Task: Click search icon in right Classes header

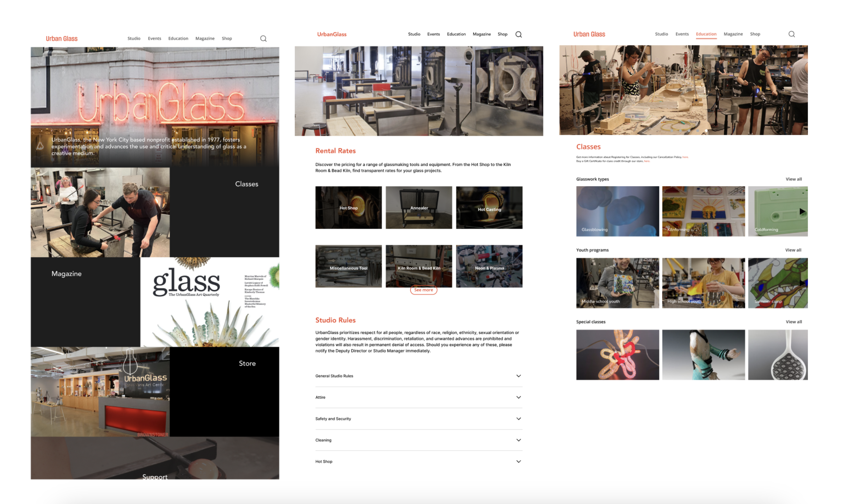Action: [x=791, y=34]
